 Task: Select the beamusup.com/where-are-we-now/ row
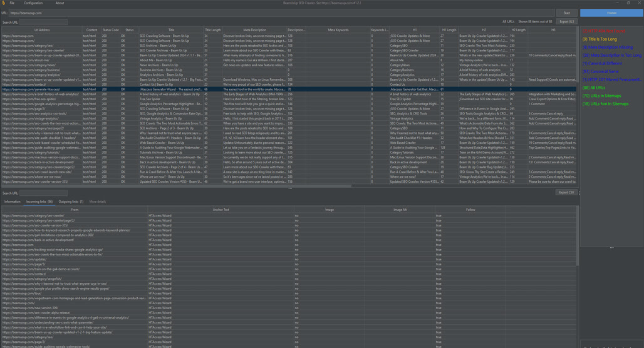[289, 177]
